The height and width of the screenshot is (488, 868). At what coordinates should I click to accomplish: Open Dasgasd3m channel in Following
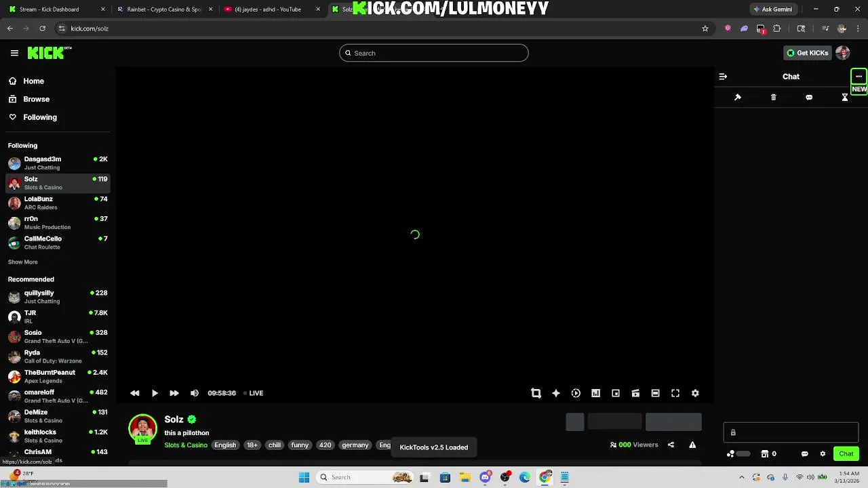pyautogui.click(x=58, y=163)
